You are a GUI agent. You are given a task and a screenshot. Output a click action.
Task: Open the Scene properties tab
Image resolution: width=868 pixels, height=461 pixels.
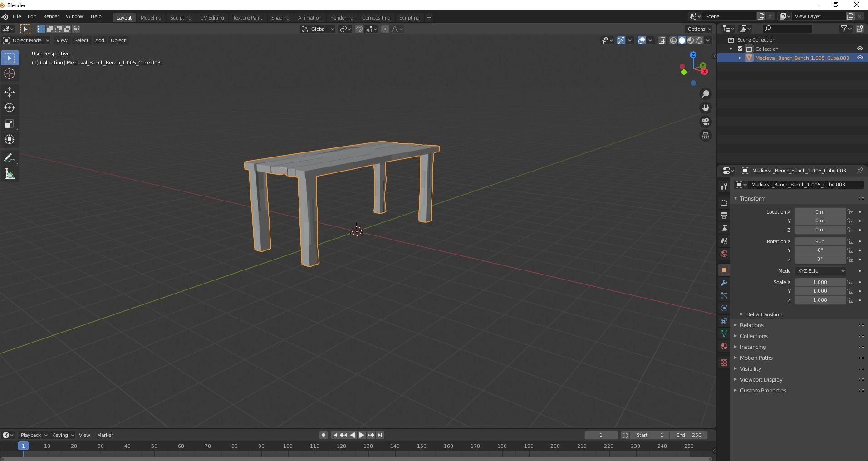(x=724, y=241)
